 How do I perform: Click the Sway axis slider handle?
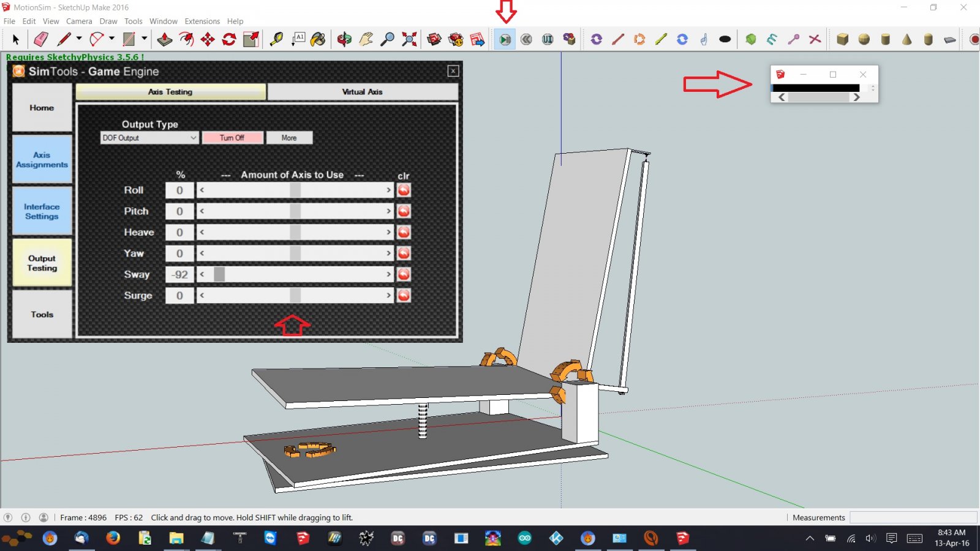click(219, 274)
